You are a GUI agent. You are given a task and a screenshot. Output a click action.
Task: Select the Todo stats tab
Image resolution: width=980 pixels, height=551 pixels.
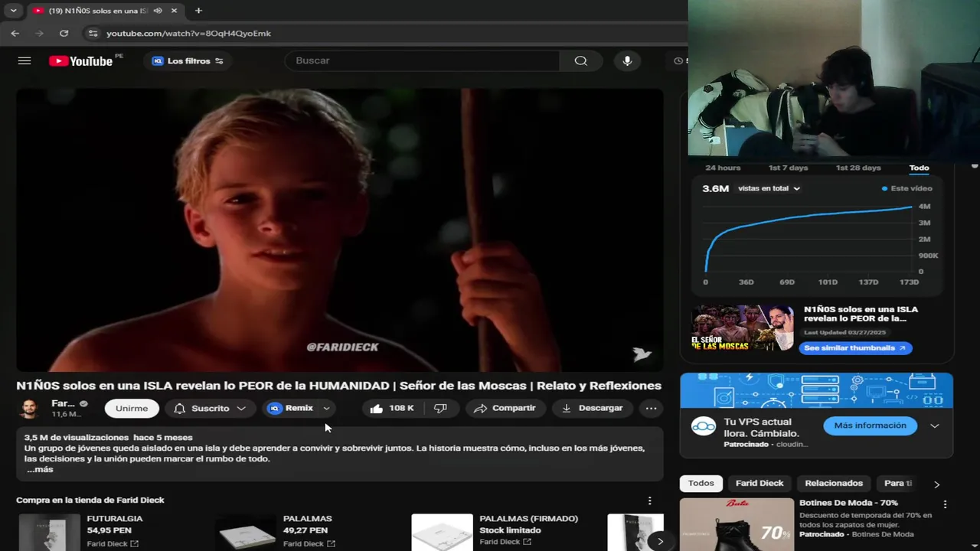919,168
